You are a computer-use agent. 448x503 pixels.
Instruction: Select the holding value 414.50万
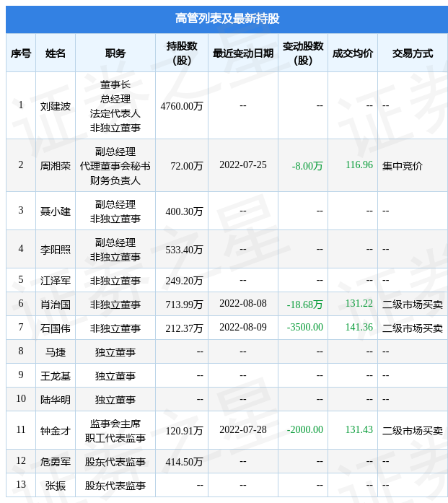[x=185, y=462]
